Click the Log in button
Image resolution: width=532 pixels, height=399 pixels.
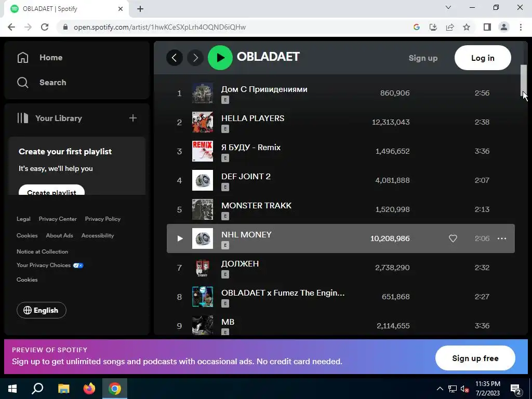pyautogui.click(x=483, y=58)
